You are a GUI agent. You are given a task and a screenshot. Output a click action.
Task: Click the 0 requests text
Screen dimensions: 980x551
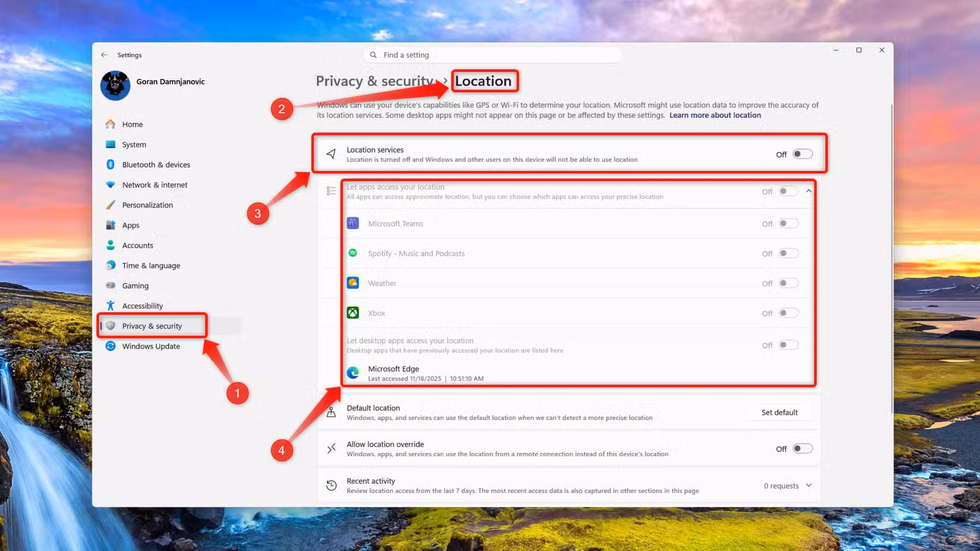click(781, 486)
